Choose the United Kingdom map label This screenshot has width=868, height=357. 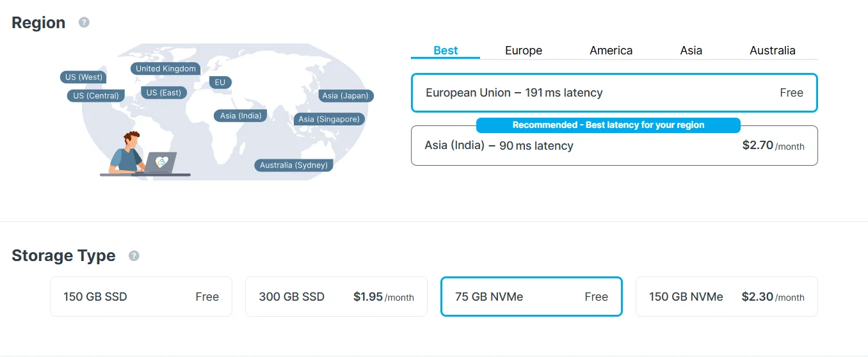pos(165,68)
